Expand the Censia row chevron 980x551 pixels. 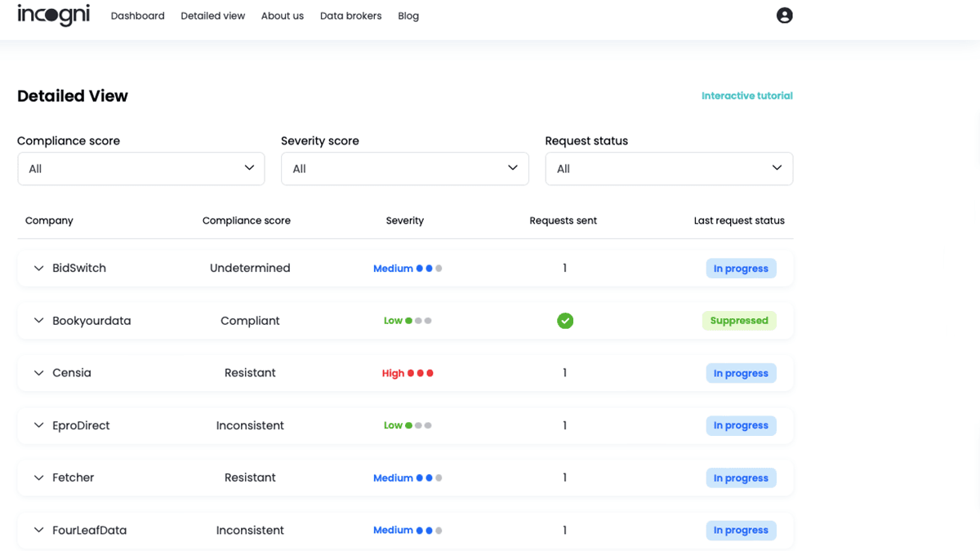pos(38,373)
